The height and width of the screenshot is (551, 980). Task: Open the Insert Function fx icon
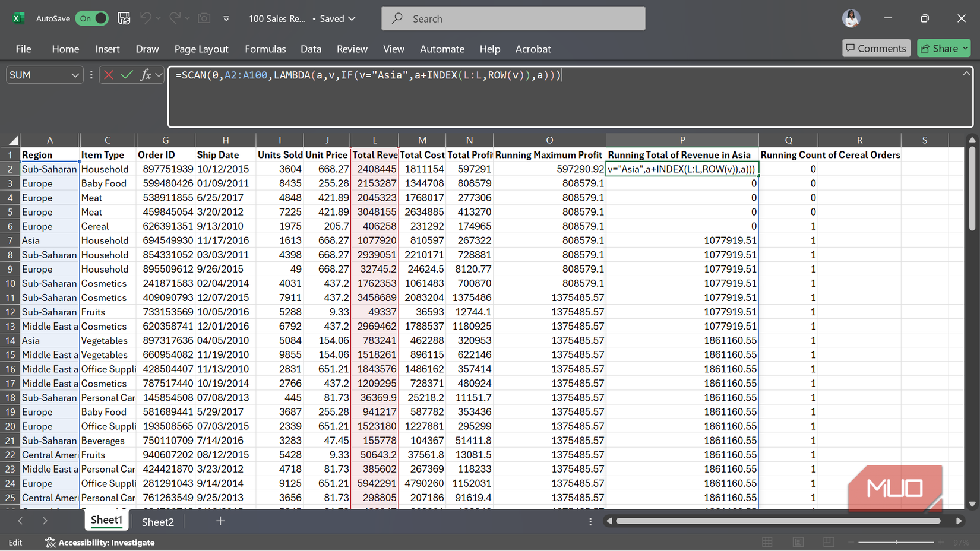tap(144, 75)
